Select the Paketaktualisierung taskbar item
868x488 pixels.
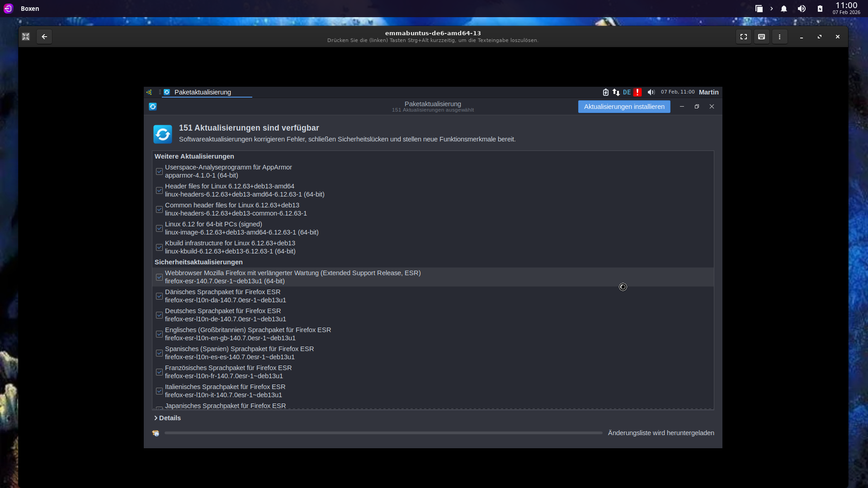coord(203,92)
